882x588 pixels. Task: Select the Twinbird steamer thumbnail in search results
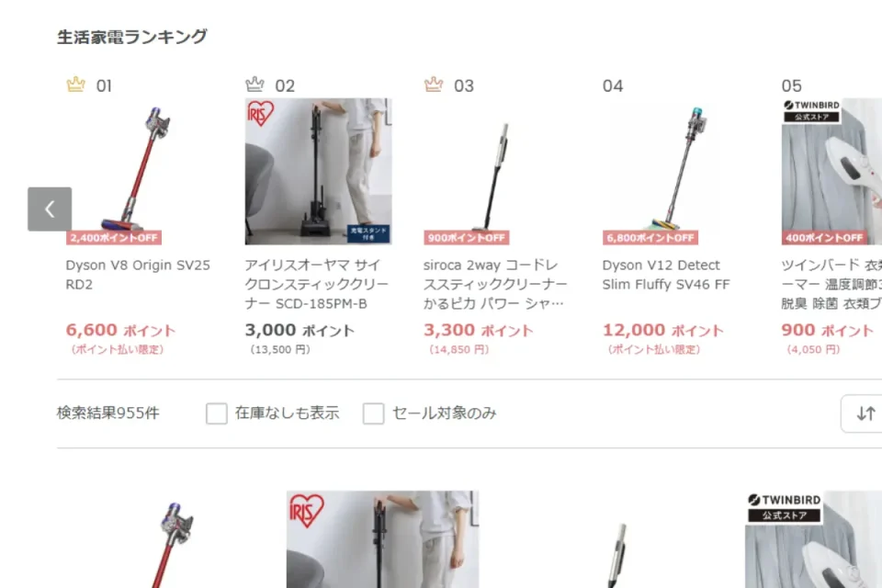pos(813,539)
